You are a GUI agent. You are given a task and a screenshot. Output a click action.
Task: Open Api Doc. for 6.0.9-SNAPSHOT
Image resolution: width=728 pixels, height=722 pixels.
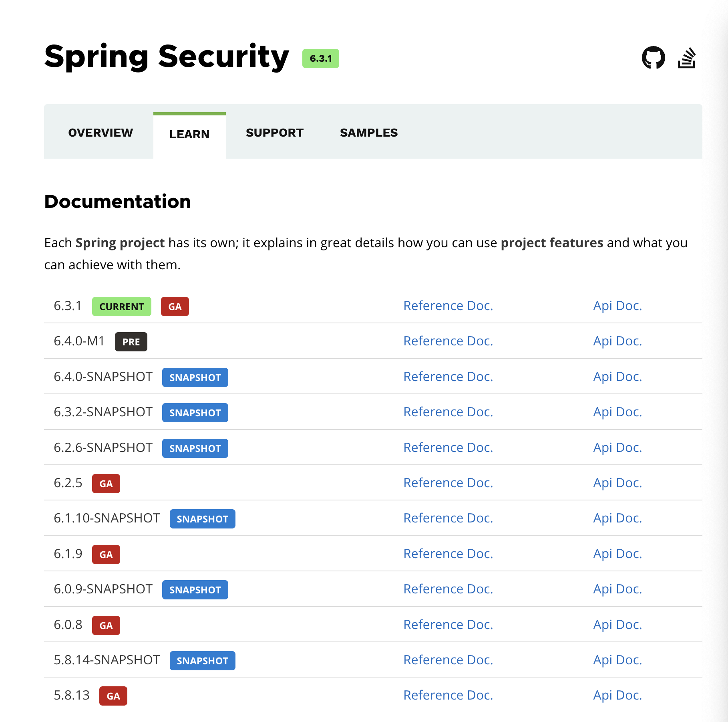point(617,589)
